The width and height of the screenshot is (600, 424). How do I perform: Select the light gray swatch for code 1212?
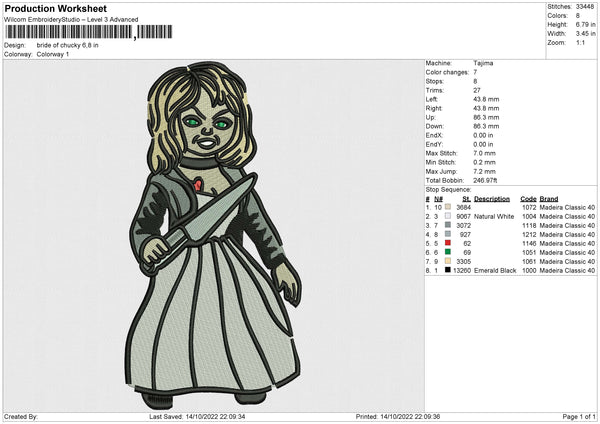click(448, 234)
